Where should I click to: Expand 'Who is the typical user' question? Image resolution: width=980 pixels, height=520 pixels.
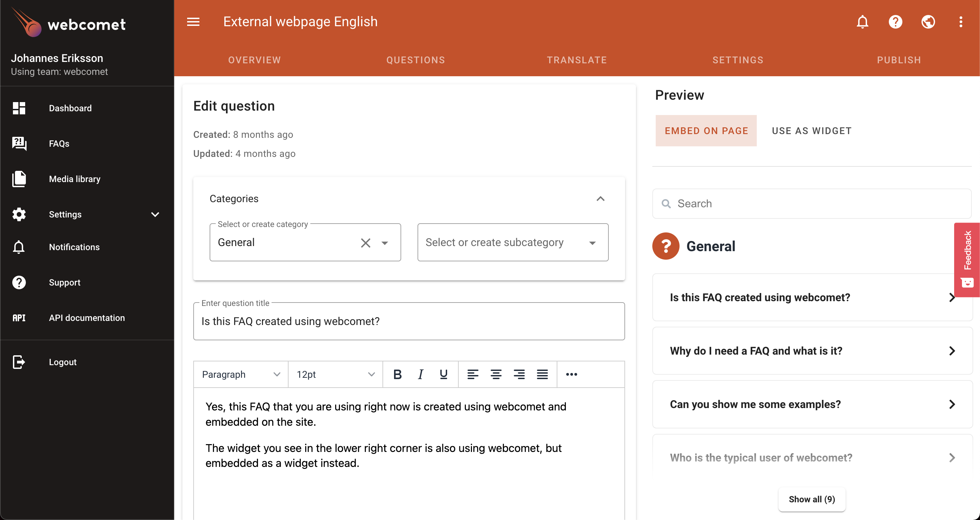812,457
